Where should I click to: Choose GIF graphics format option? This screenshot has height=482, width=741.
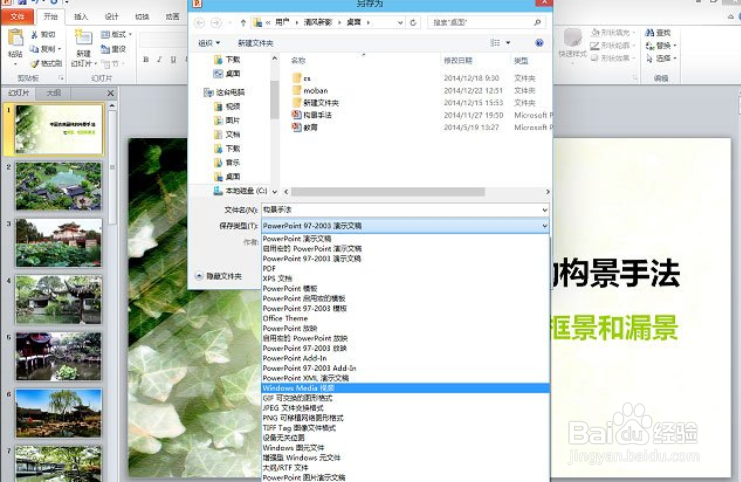pyautogui.click(x=405, y=398)
